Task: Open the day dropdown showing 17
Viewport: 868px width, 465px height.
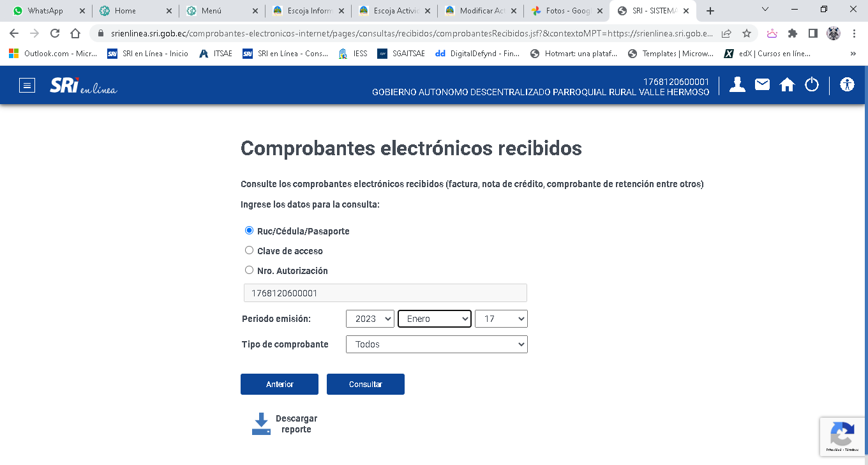Action: pyautogui.click(x=501, y=319)
